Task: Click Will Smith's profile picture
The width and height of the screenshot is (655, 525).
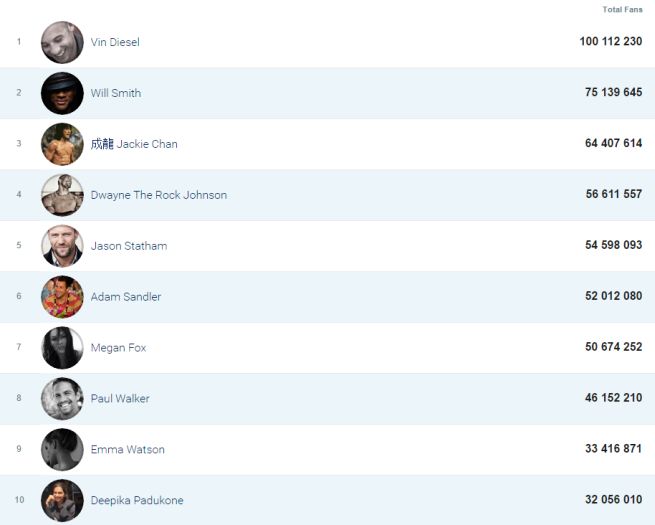Action: (x=62, y=93)
